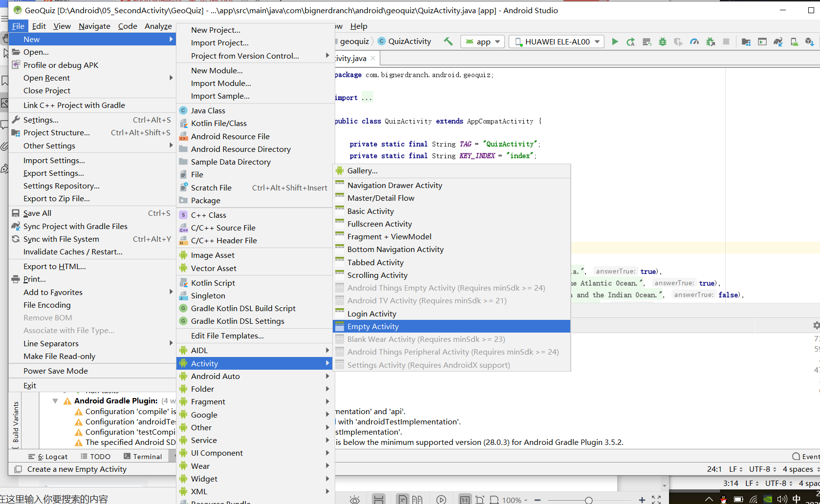This screenshot has width=820, height=504.
Task: Select Kotlin File/Class from New menu
Action: (x=254, y=123)
